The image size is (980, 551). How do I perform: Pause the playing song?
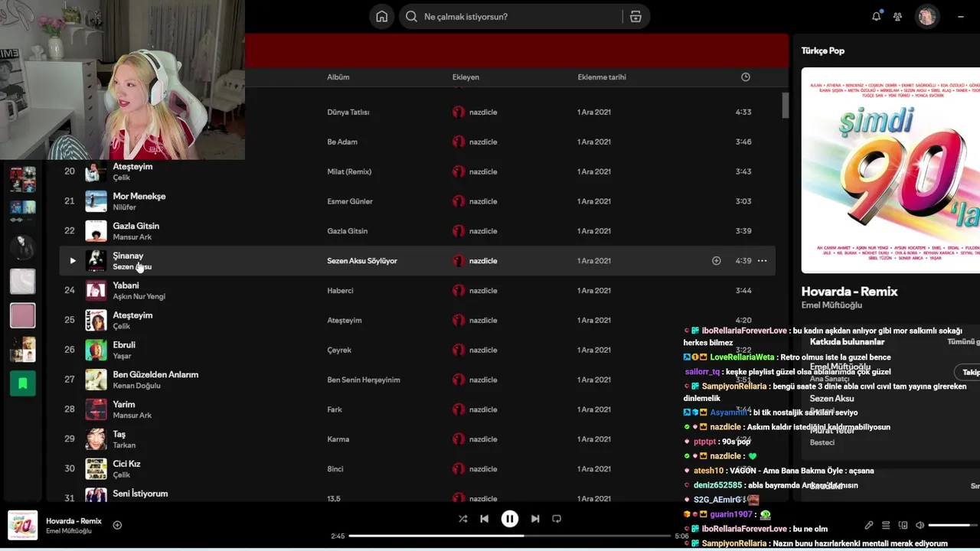pyautogui.click(x=509, y=519)
